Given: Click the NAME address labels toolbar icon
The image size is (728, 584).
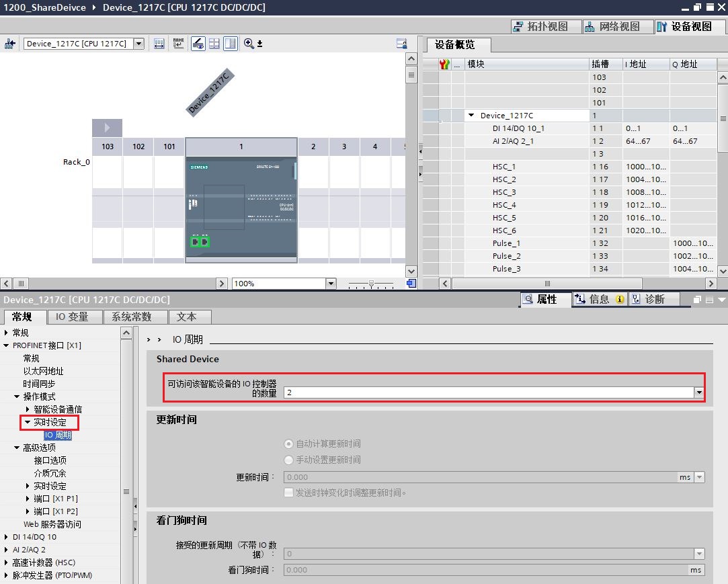Looking at the screenshot, I should [x=178, y=44].
